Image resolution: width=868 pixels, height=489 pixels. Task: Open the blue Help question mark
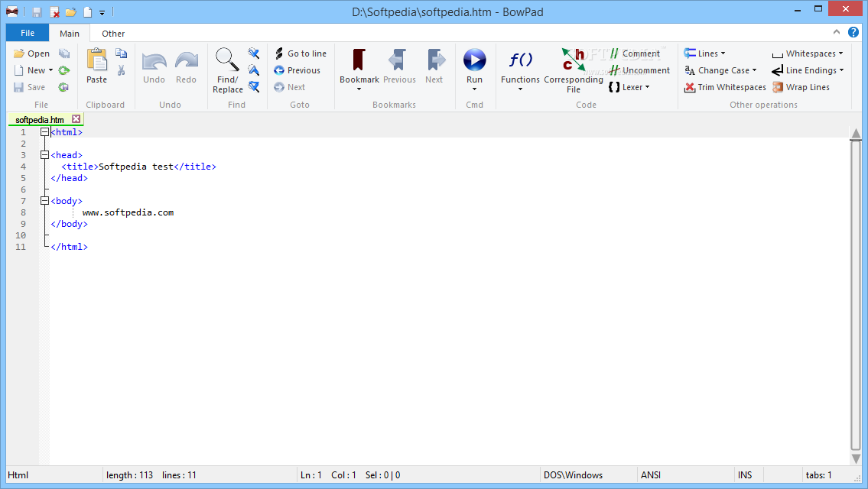pos(853,32)
